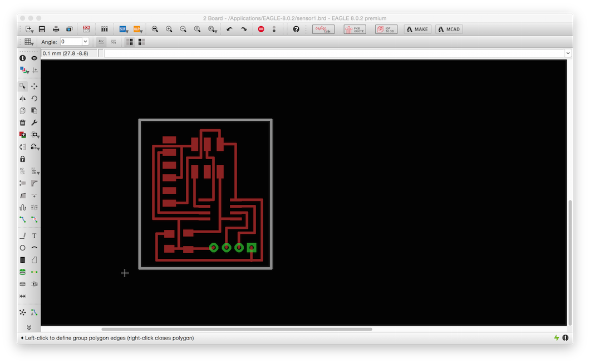590x364 pixels.
Task: Select the Arc tool
Action: [x=35, y=248]
